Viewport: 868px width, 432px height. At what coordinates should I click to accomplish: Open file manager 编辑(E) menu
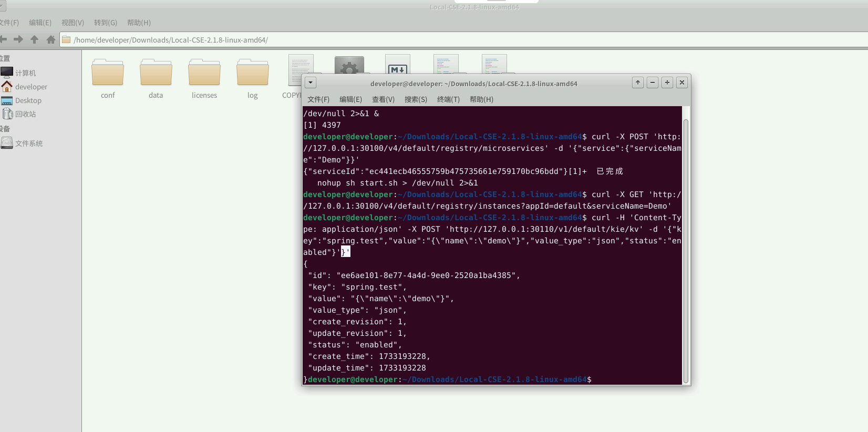point(40,23)
